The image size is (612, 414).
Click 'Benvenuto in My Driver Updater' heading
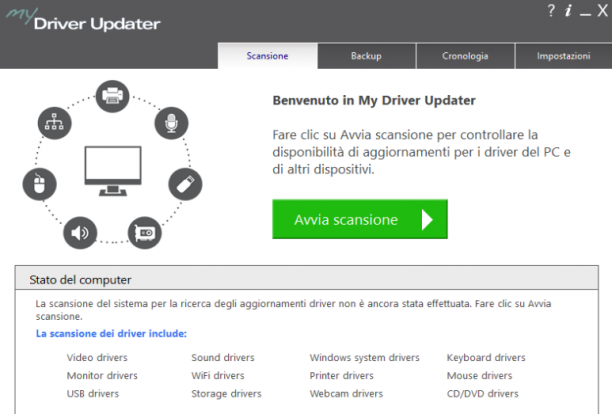(374, 101)
